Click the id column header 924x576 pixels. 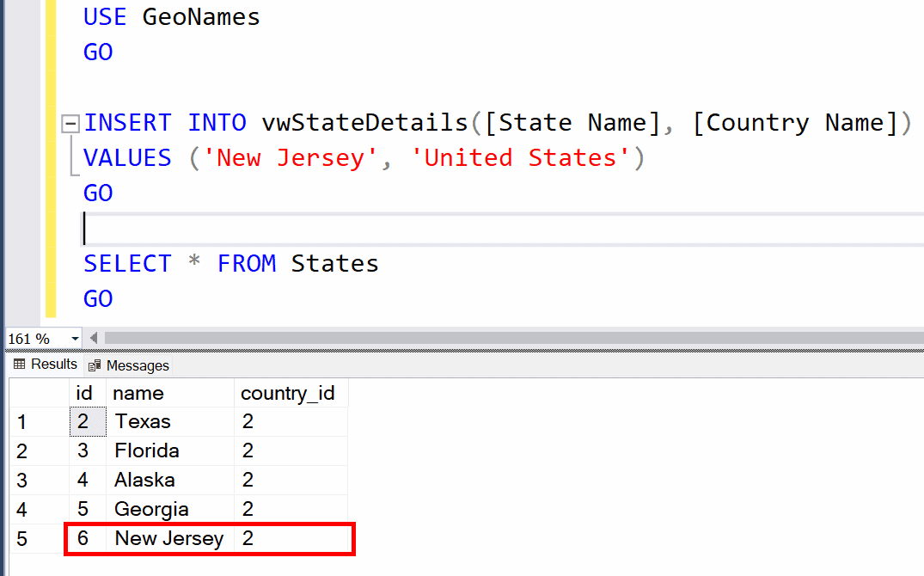coord(85,393)
